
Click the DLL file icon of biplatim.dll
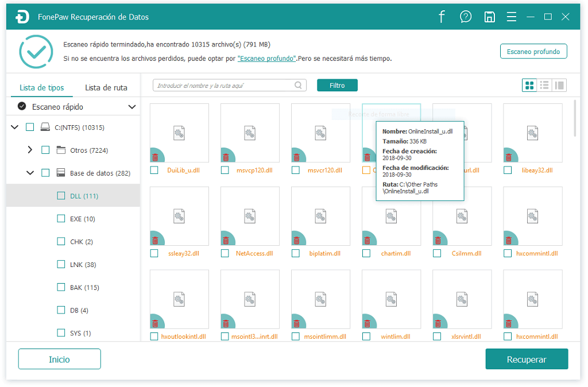pos(320,216)
